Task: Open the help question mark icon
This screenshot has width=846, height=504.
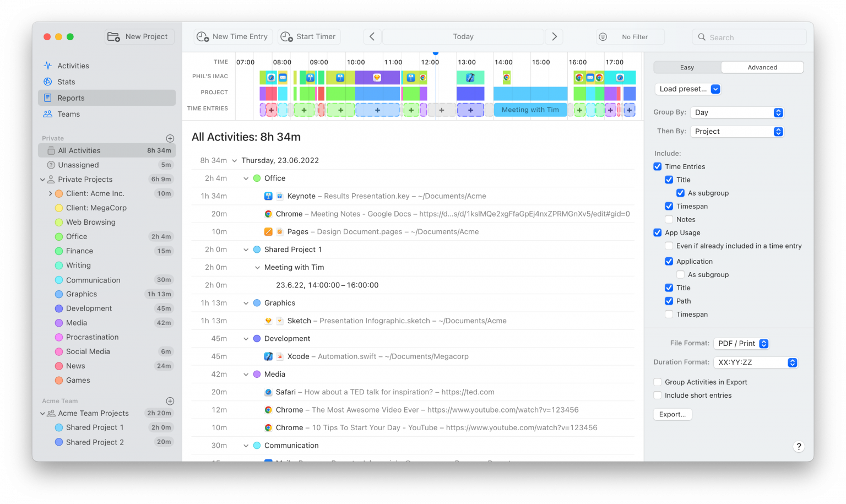Action: 799,446
